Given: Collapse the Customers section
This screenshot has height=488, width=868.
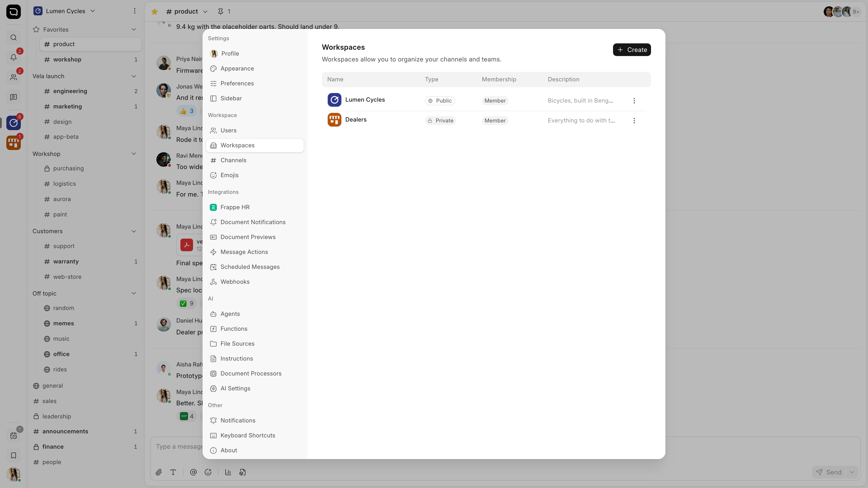Looking at the screenshot, I should pos(134,231).
